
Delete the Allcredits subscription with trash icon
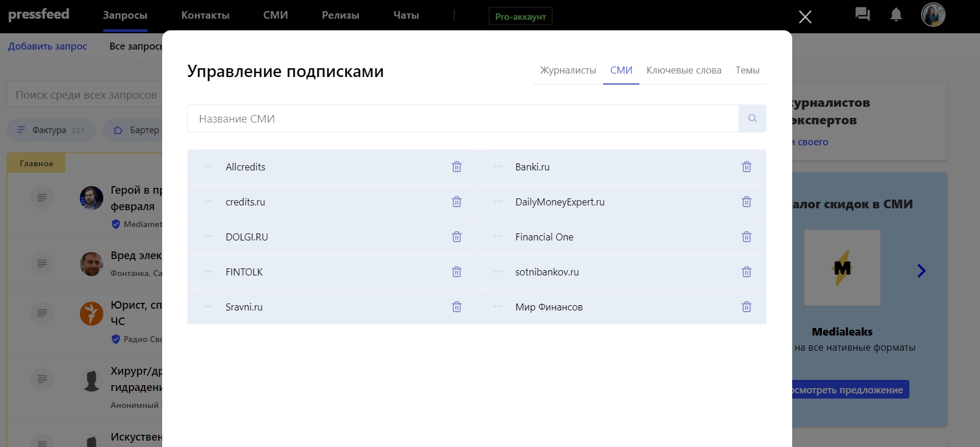(x=457, y=167)
